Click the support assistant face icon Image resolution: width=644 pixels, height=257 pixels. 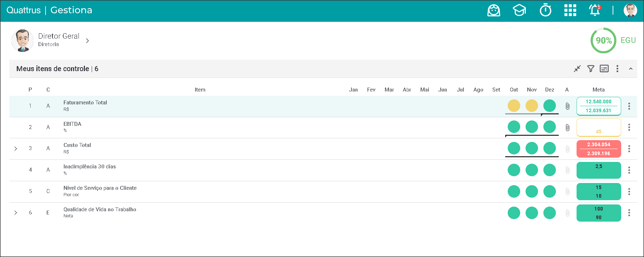[494, 10]
